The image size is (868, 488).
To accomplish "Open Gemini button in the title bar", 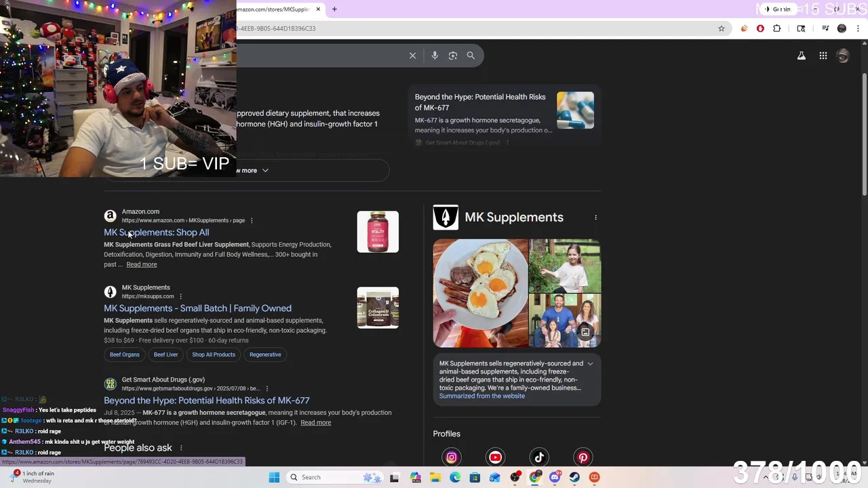I will click(780, 9).
